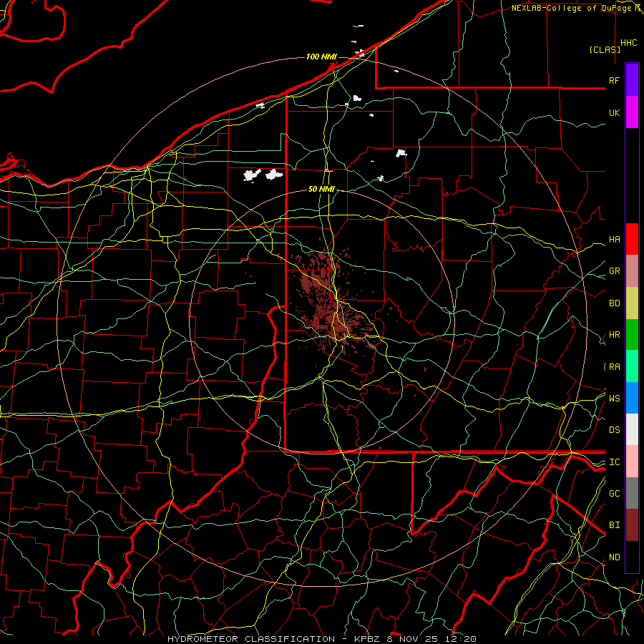Click the 'NEXLAB-College of DuPage' header text
The width and height of the screenshot is (644, 644).
572,8
